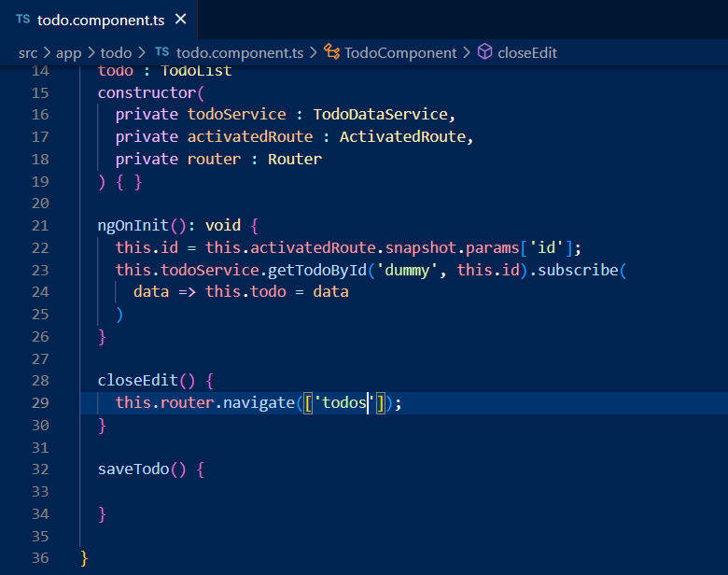The height and width of the screenshot is (575, 728).
Task: Click the 'todos' string on line 29
Action: pyautogui.click(x=344, y=402)
